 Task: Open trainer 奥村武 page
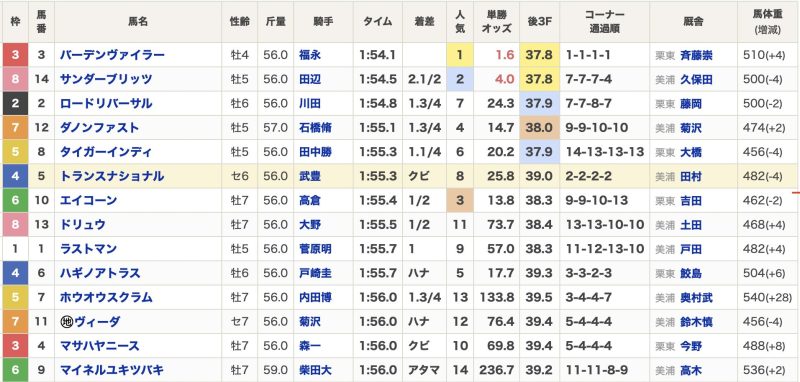tap(696, 298)
